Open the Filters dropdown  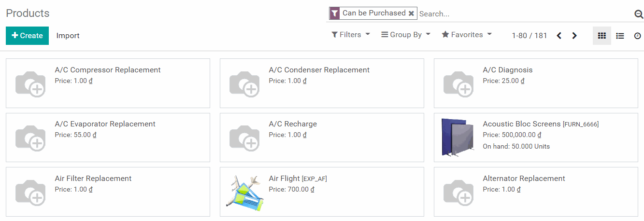(351, 35)
